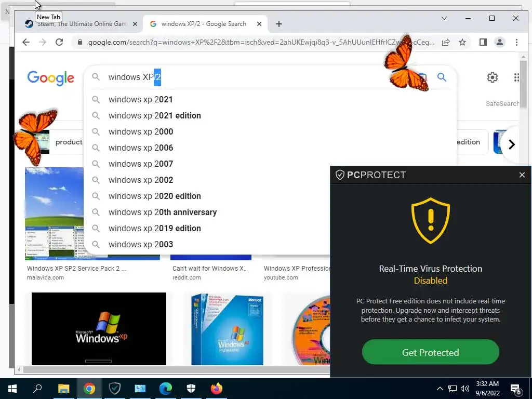
Task: Open the Windows Start menu
Action: [x=12, y=389]
